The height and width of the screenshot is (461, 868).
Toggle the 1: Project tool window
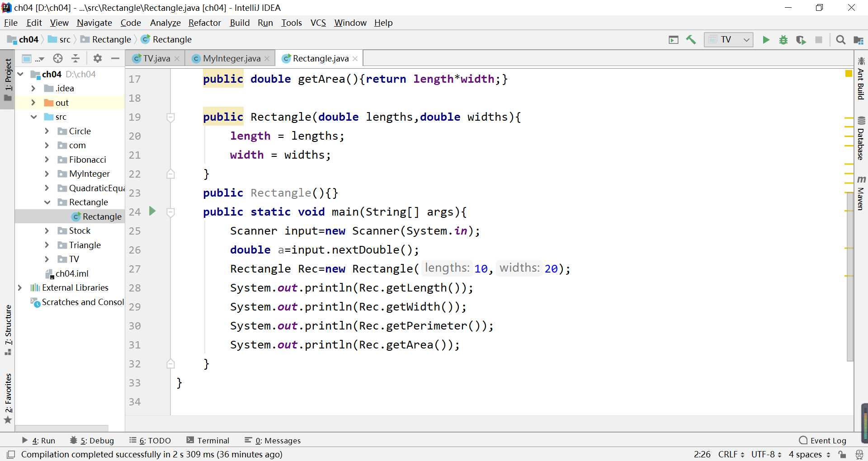tap(8, 80)
